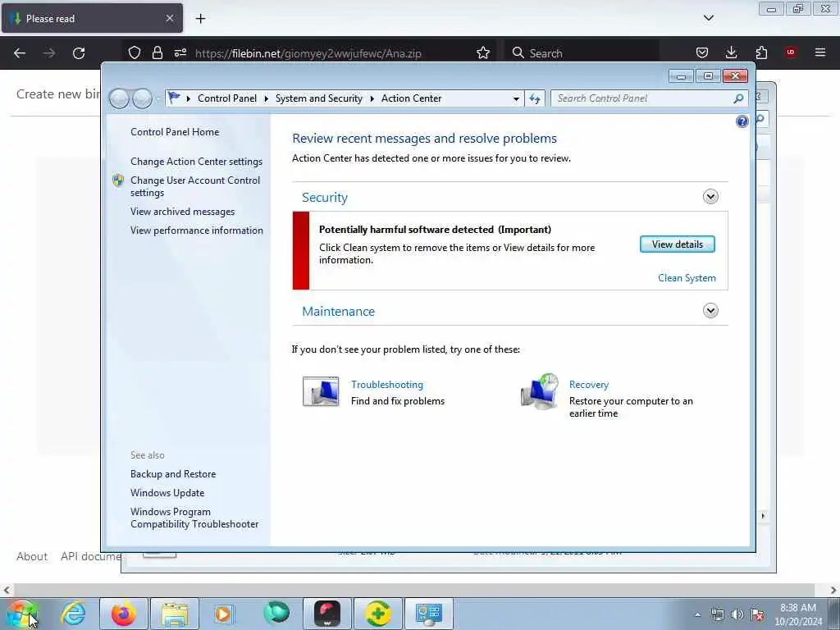Open the Firefox list all tabs chevron

coord(708,18)
